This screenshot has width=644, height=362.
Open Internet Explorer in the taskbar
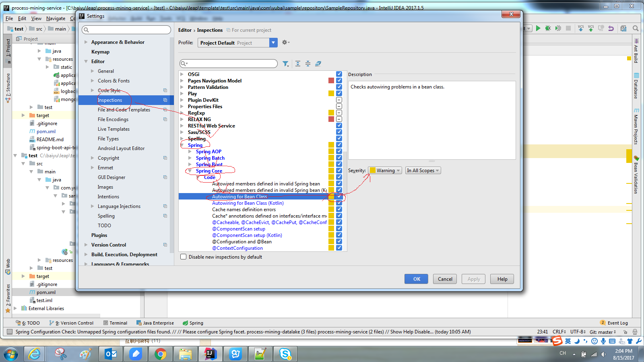click(35, 354)
